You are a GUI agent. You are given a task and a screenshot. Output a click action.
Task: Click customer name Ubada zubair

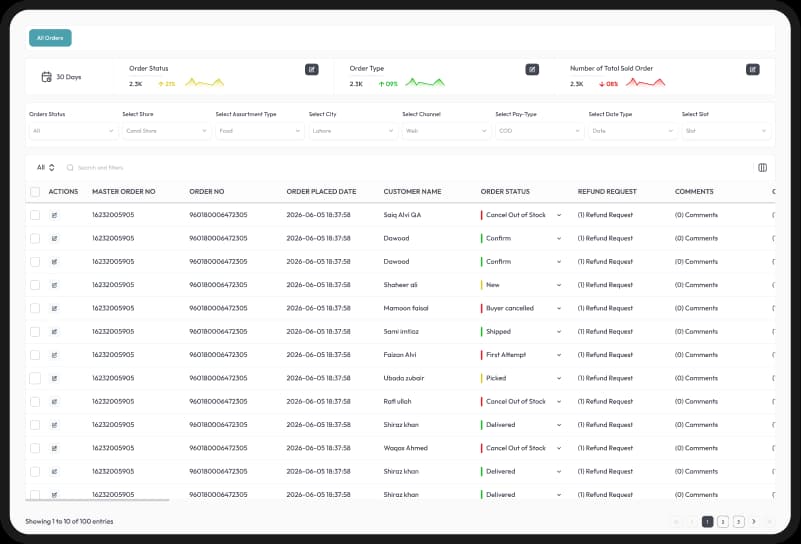(x=404, y=379)
